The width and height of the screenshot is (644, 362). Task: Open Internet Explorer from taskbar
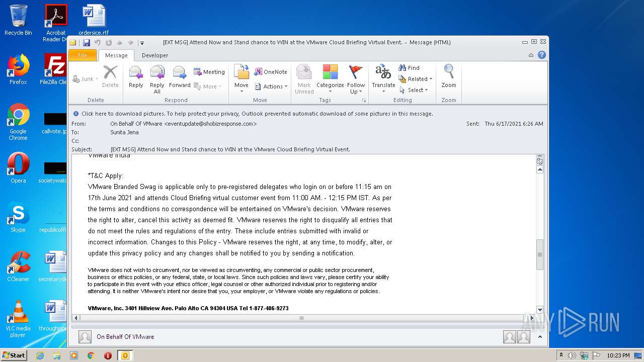40,355
